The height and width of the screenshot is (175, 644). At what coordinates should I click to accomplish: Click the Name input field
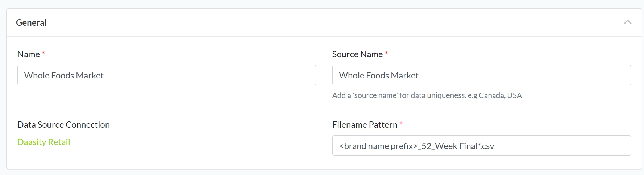click(x=166, y=75)
